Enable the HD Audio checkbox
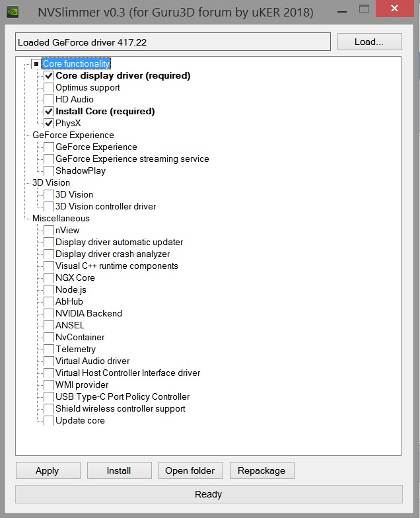The width and height of the screenshot is (420, 518). point(49,99)
